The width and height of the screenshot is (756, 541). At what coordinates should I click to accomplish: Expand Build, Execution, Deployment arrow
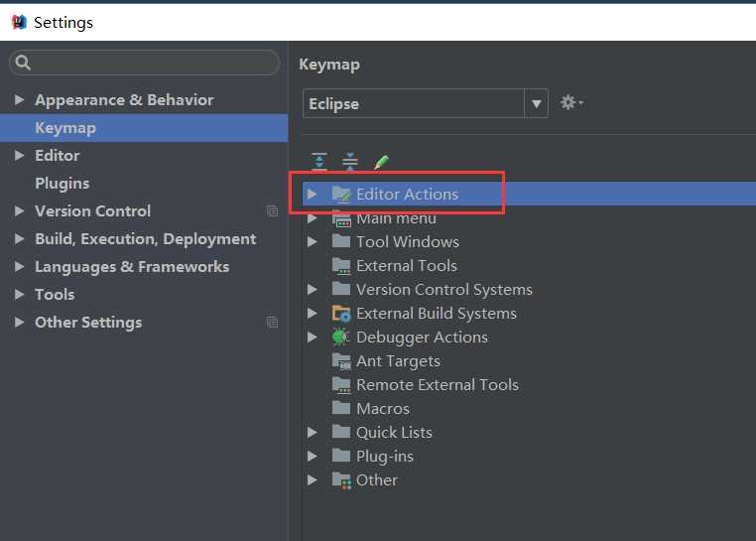click(19, 239)
